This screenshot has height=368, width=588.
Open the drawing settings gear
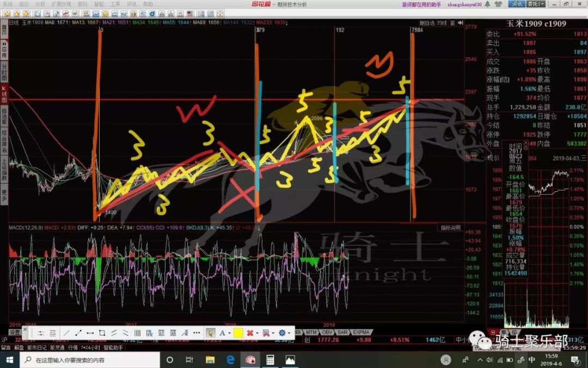click(x=282, y=333)
